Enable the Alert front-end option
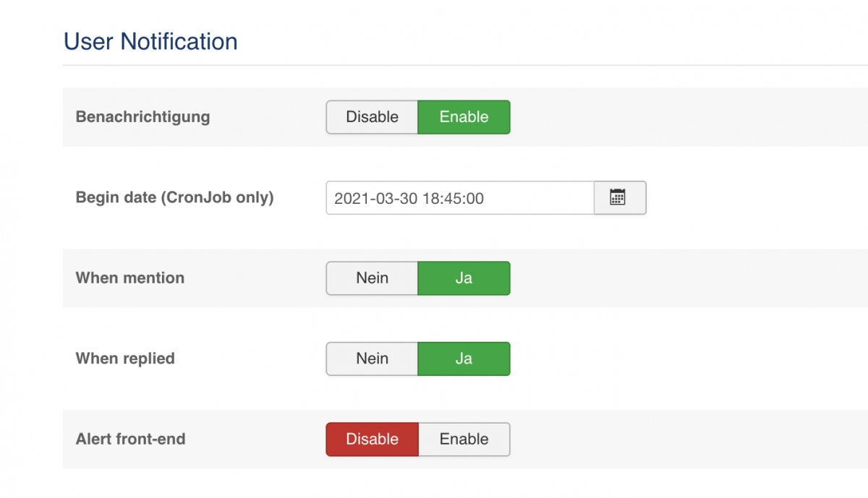 pos(464,439)
